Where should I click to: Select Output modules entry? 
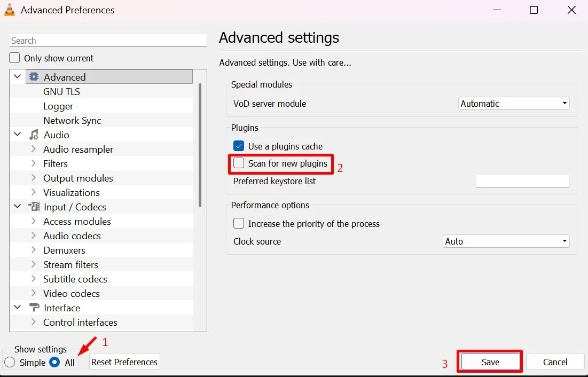coord(78,178)
